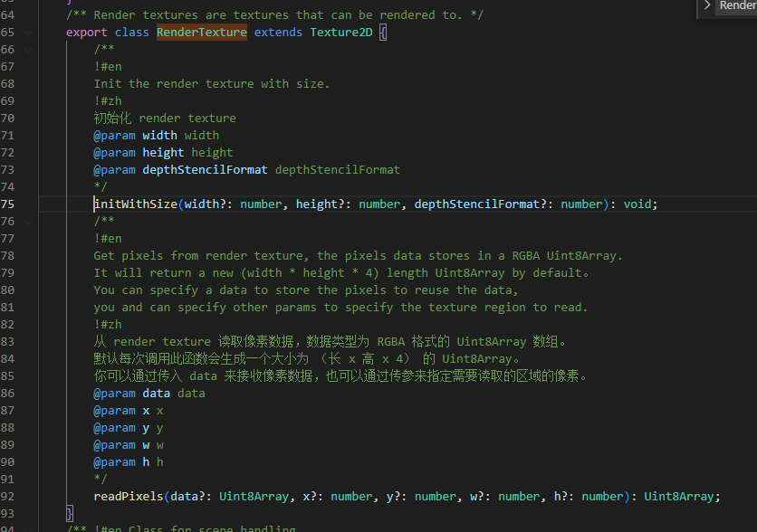Click the find widget search input
Image resolution: width=757 pixels, height=532 pixels.
737,5
